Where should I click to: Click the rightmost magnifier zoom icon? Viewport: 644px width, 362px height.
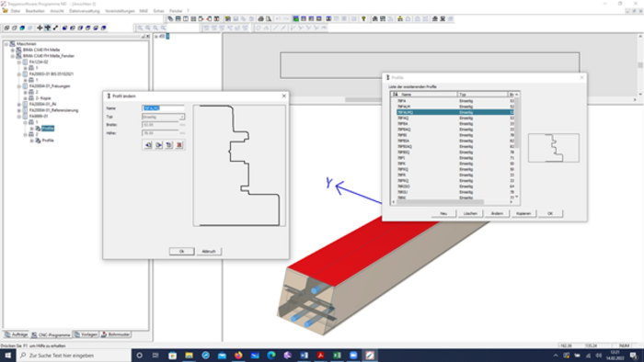coord(164,28)
